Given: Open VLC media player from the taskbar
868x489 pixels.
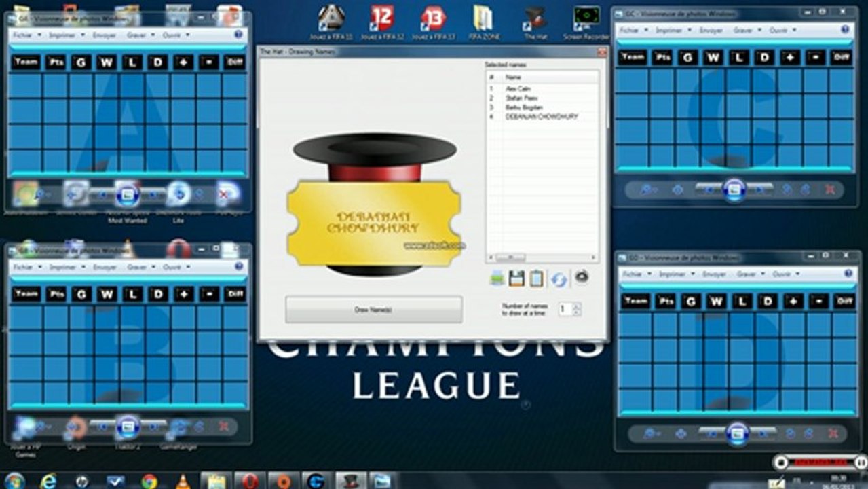Looking at the screenshot, I should 183,481.
